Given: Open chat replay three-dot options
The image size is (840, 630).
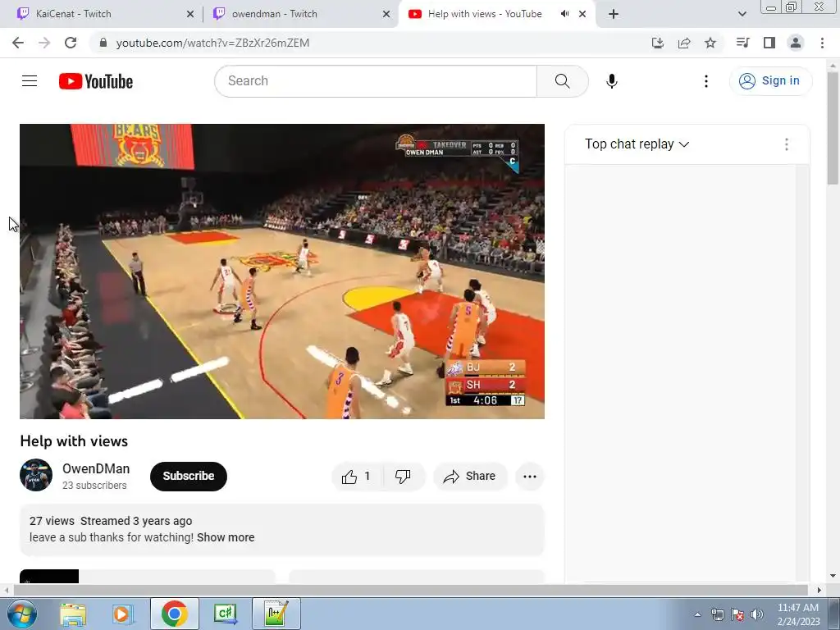Looking at the screenshot, I should pyautogui.click(x=787, y=144).
